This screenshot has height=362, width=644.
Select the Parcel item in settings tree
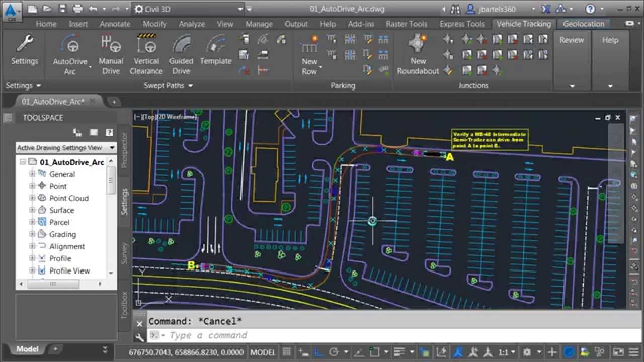pos(59,222)
